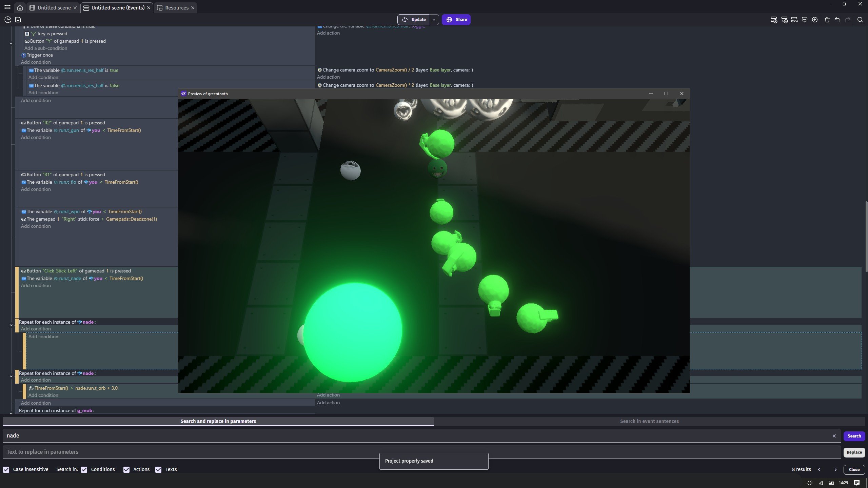Open the Update button dropdown arrow
Image resolution: width=868 pixels, height=488 pixels.
434,20
